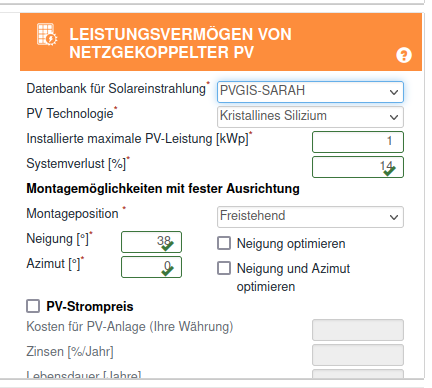
Task: Open the PVGIS-SARAH database dropdown
Action: (310, 92)
